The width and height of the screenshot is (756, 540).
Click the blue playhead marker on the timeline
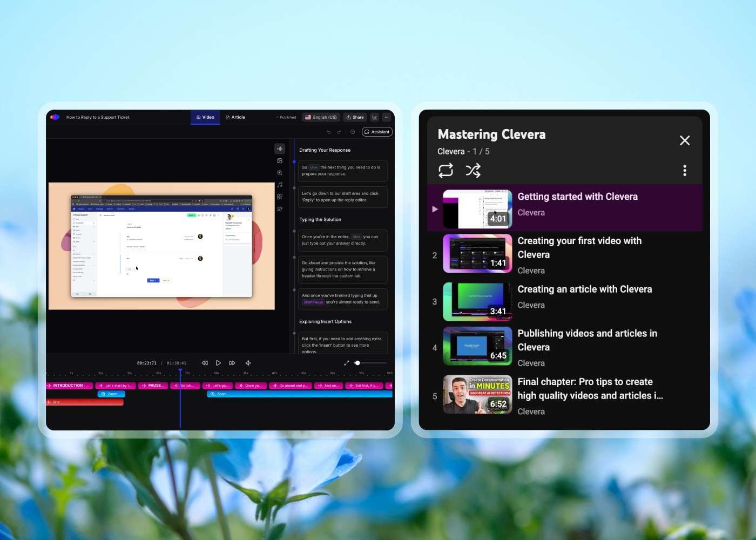(180, 370)
